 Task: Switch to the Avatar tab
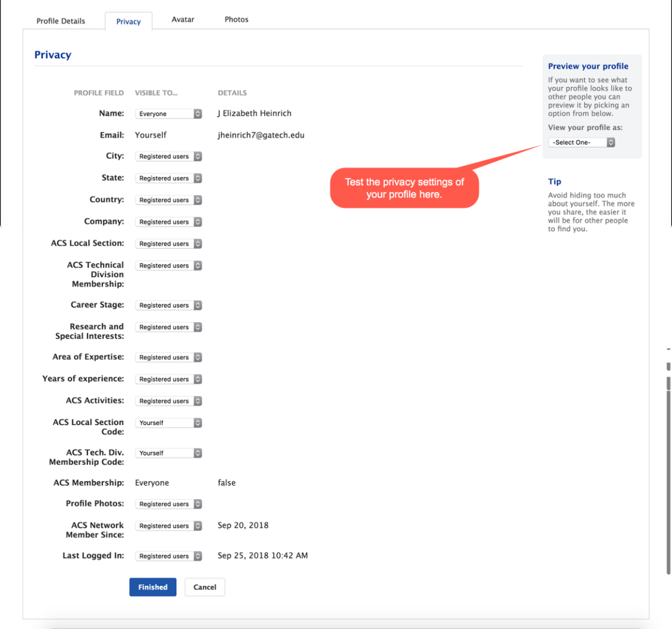coord(183,20)
